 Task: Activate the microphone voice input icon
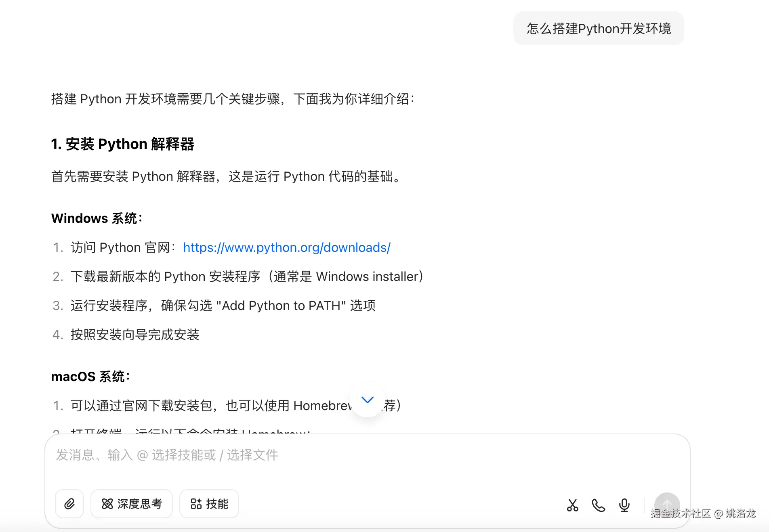tap(624, 505)
